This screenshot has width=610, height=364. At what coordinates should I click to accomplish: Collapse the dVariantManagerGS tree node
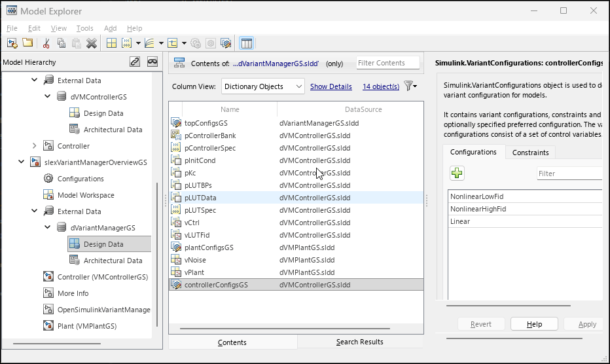pyautogui.click(x=48, y=227)
